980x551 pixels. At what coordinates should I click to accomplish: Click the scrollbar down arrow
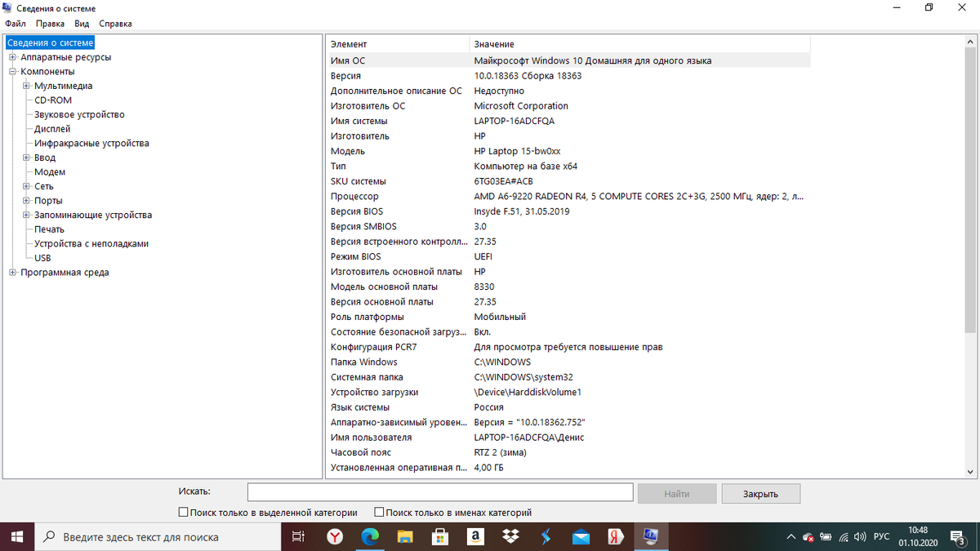[970, 472]
